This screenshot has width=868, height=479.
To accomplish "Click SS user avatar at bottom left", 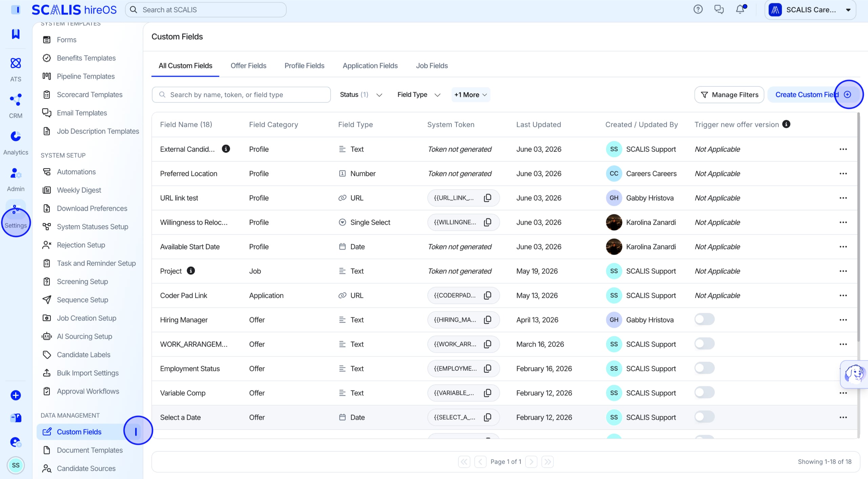I will click(x=16, y=465).
